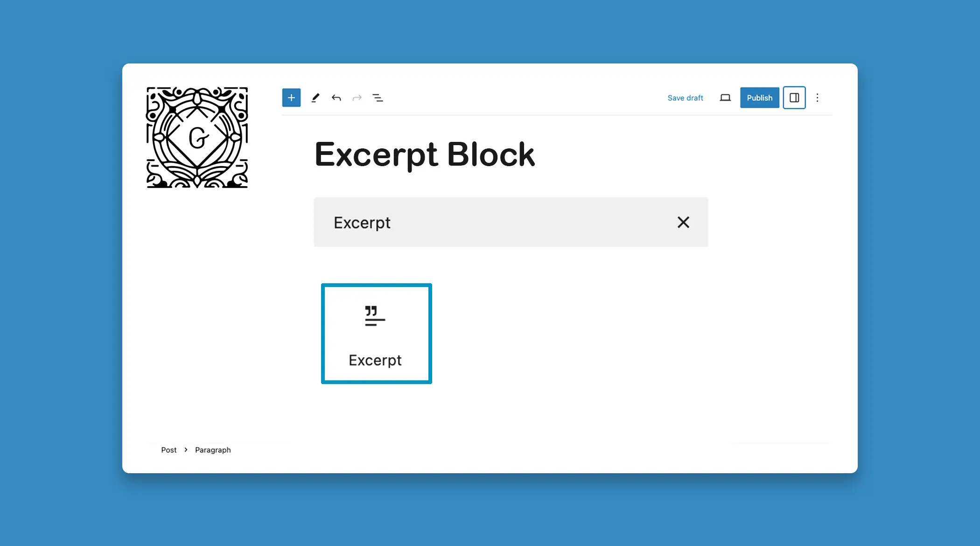The width and height of the screenshot is (980, 546).
Task: Click the undo arrow icon
Action: [x=336, y=98]
